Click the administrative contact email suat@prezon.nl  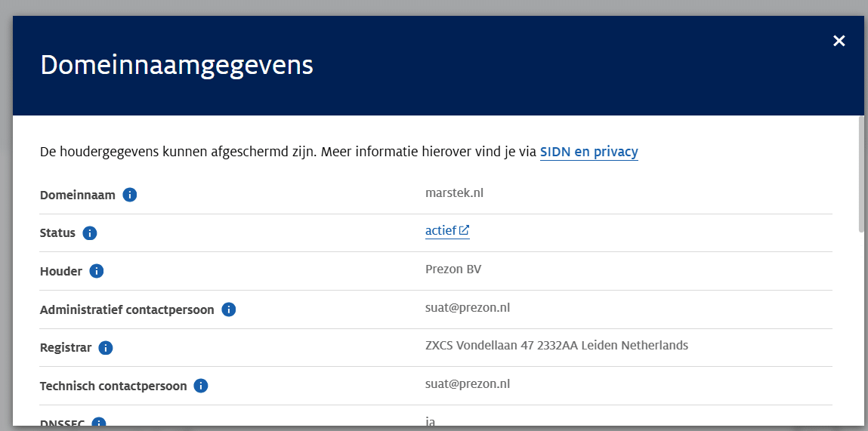(468, 307)
